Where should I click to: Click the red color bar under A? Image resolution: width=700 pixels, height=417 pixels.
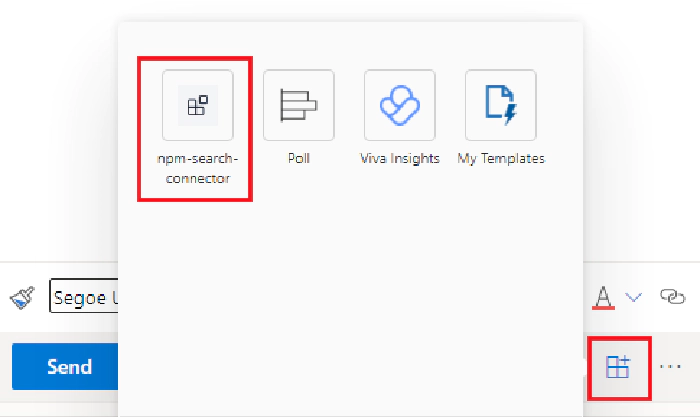tap(603, 308)
